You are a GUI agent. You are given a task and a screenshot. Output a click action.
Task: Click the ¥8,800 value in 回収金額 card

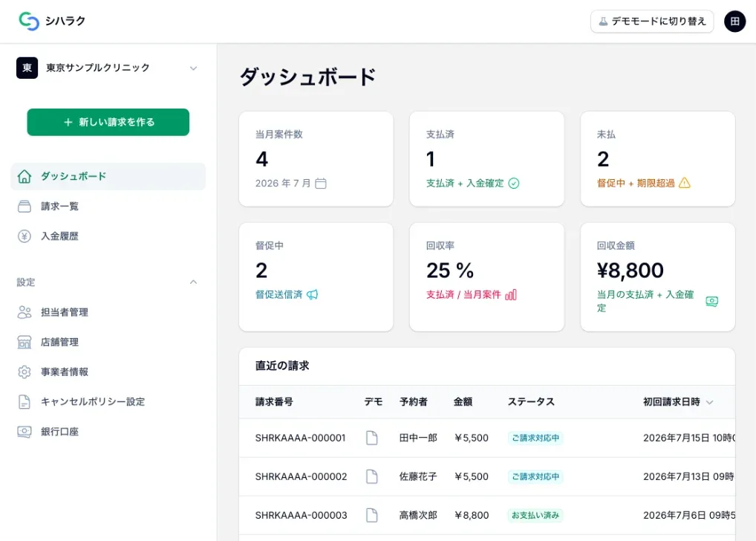(x=630, y=270)
